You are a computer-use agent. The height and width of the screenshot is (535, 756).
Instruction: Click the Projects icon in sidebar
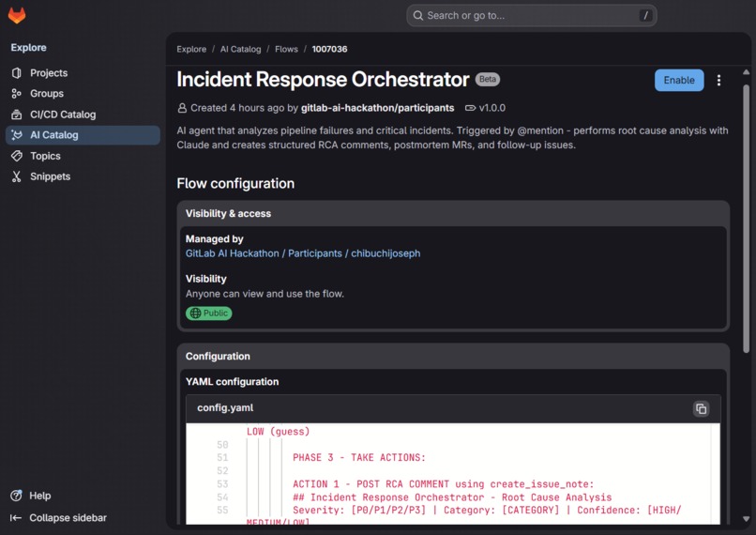click(16, 73)
